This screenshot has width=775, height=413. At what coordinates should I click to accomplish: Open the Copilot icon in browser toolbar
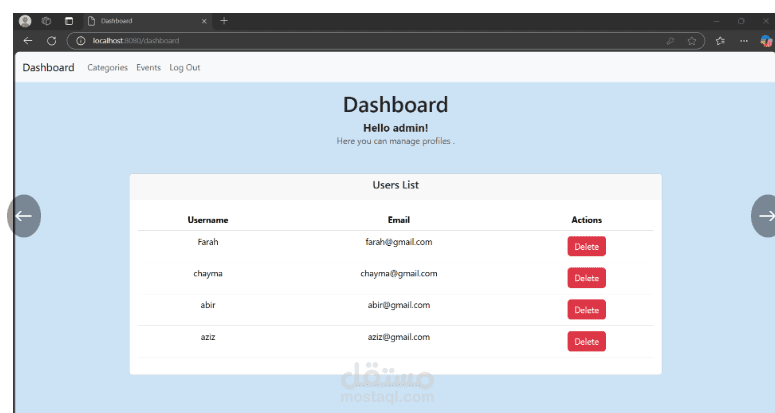(x=766, y=41)
